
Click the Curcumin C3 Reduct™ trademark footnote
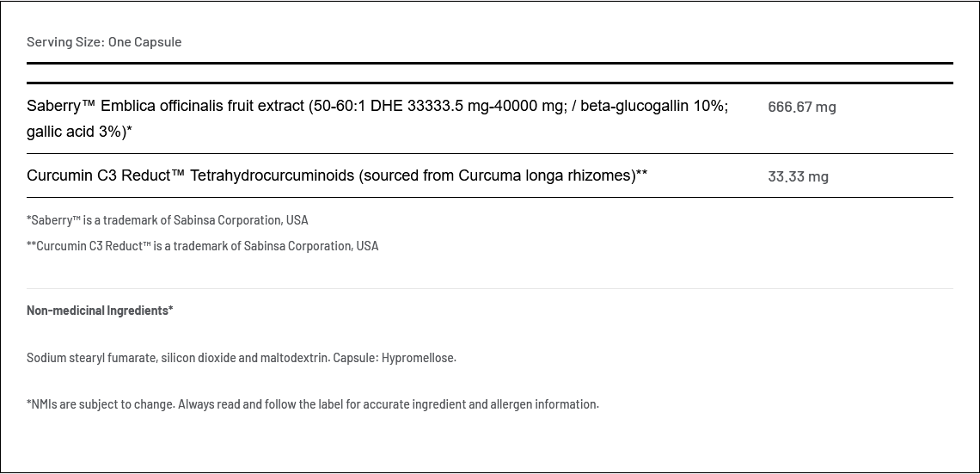pyautogui.click(x=203, y=246)
